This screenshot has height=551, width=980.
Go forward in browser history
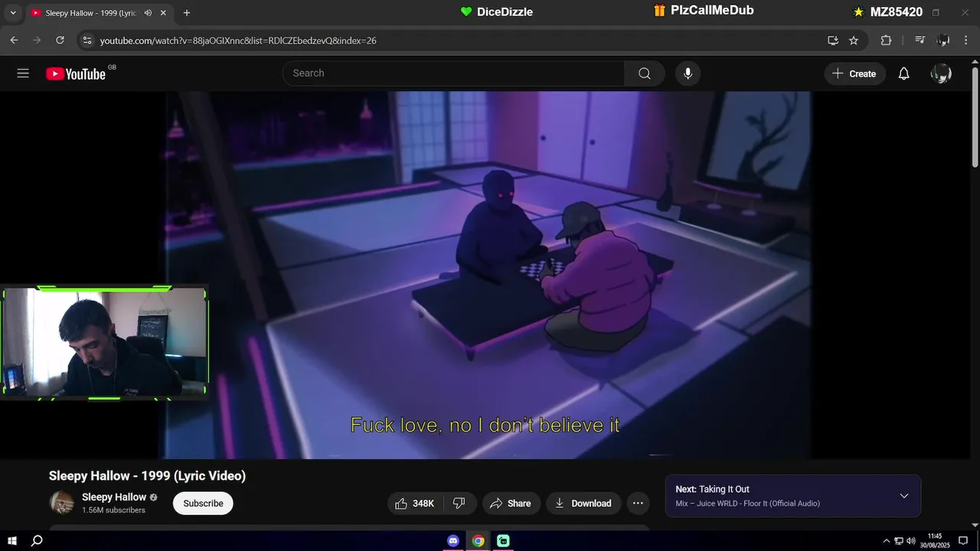click(37, 41)
